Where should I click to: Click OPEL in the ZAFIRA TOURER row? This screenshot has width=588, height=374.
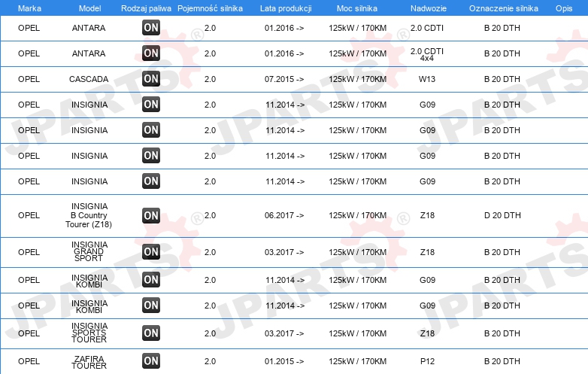[x=29, y=361]
